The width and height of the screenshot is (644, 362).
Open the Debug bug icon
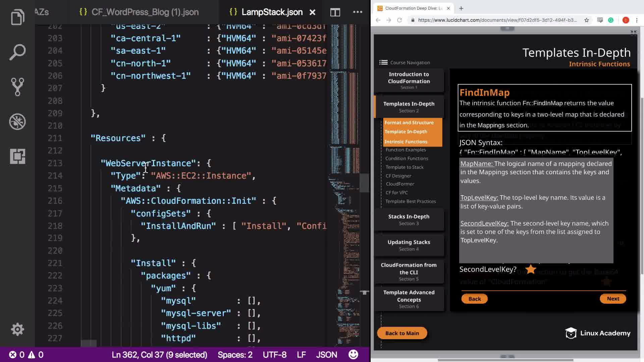(17, 122)
